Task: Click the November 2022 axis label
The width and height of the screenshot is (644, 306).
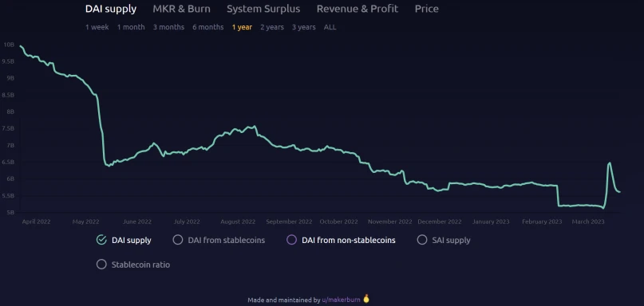Action: pos(389,222)
